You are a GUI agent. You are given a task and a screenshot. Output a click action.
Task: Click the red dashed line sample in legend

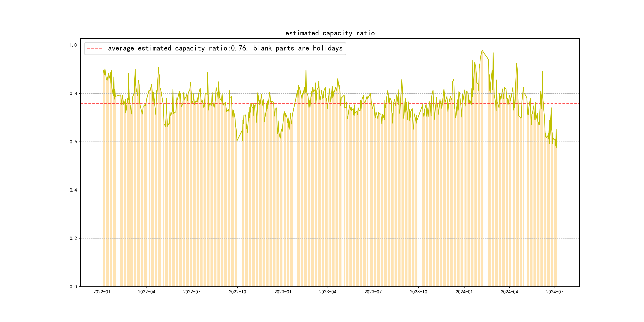point(94,48)
